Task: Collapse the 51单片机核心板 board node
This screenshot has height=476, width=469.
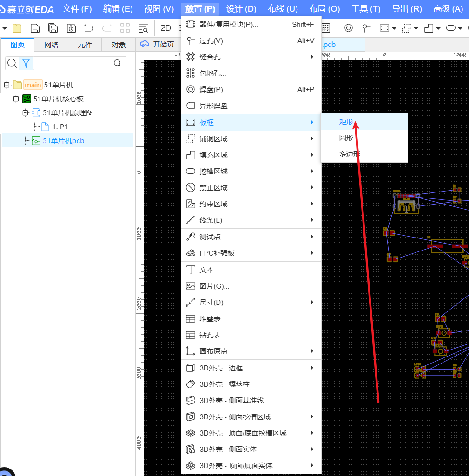Action: [x=16, y=99]
